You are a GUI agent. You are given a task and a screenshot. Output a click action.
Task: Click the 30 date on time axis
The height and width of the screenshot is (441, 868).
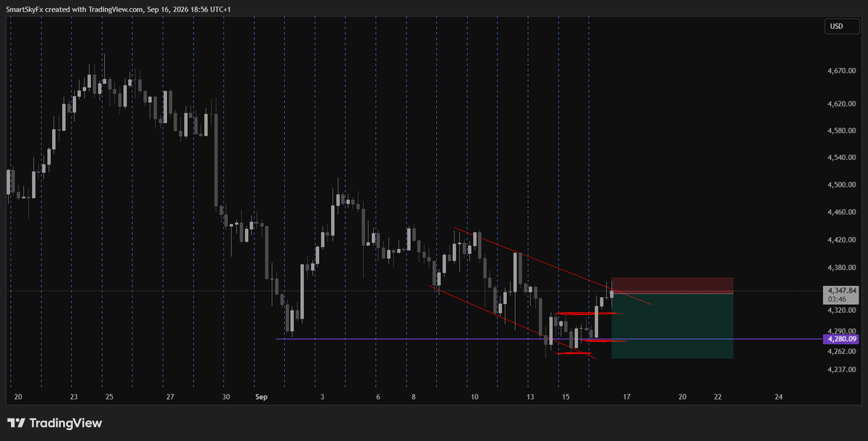(x=226, y=397)
